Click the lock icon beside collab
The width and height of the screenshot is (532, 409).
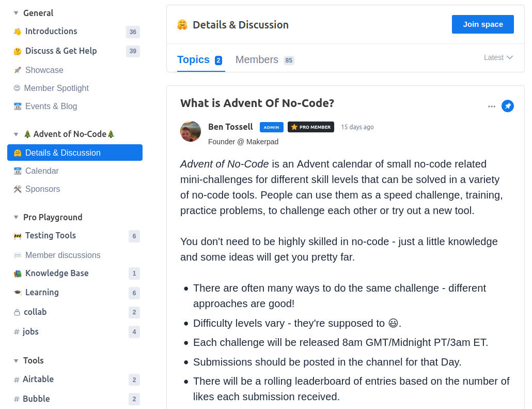click(x=17, y=312)
